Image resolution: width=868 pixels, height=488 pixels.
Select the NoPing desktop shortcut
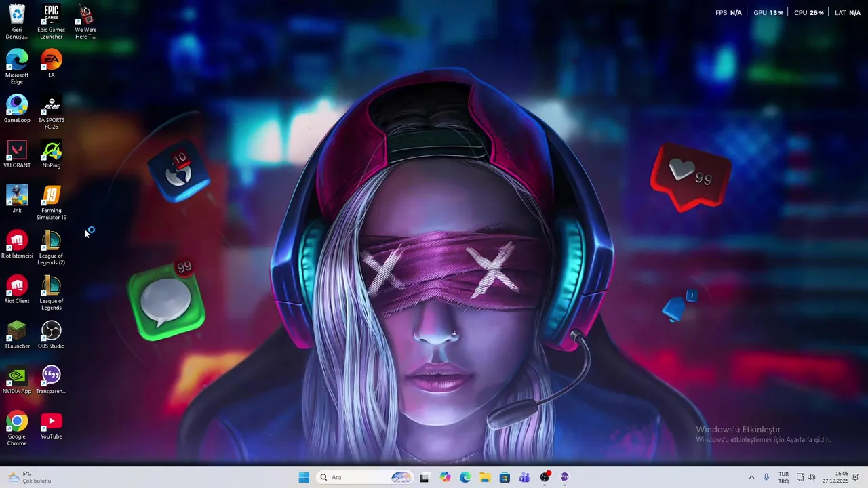coord(52,154)
